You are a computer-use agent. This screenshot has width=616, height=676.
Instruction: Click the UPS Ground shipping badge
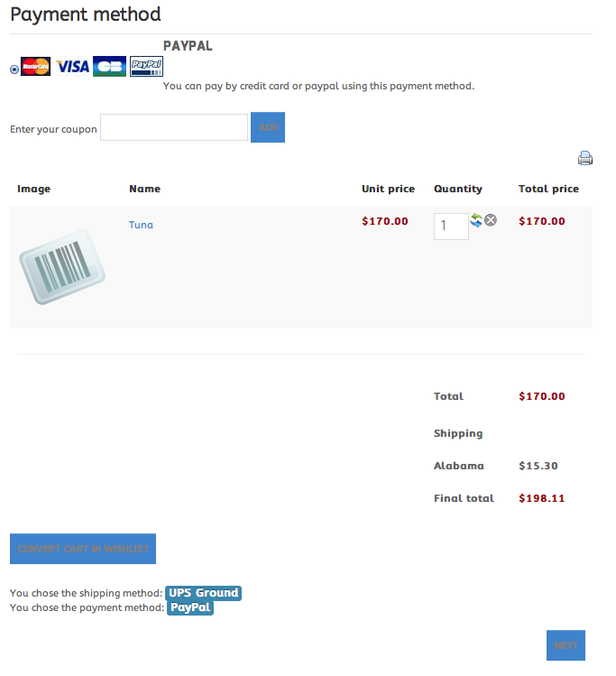click(204, 593)
